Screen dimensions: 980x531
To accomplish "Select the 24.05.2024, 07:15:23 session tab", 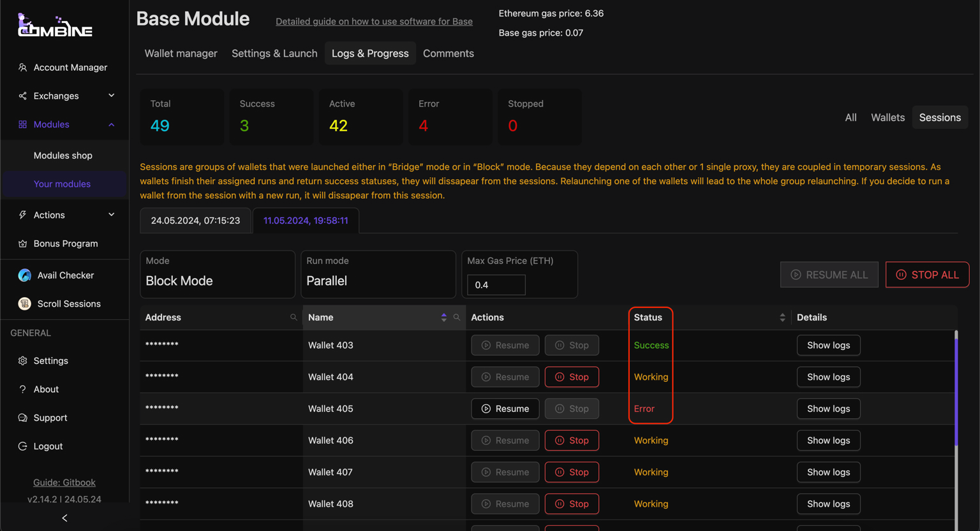I will (x=195, y=221).
